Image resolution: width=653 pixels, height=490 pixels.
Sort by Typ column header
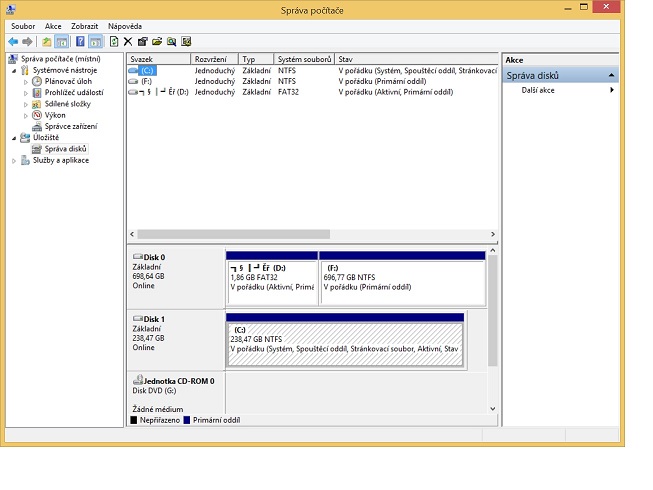[x=256, y=59]
